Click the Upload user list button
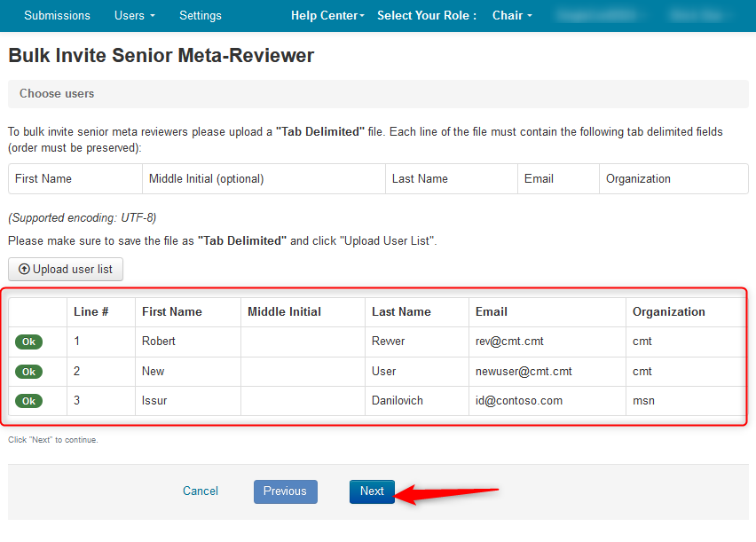Viewport: 756px width, 542px height. tap(66, 269)
